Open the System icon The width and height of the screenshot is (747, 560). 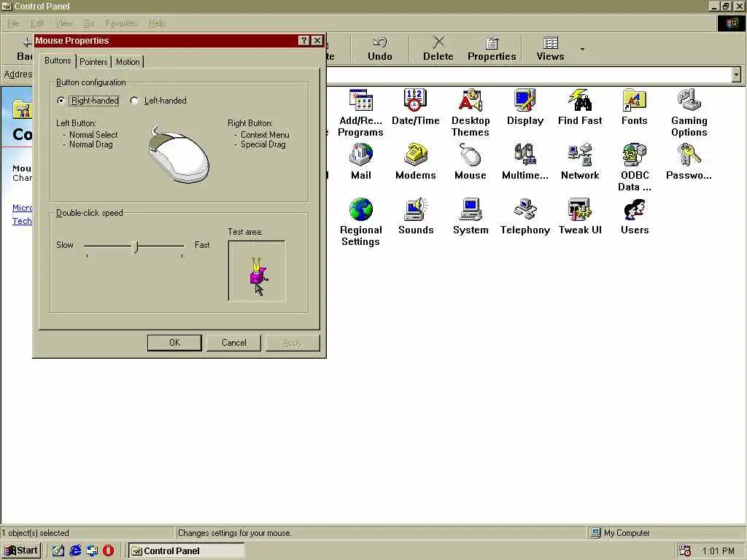(471, 217)
